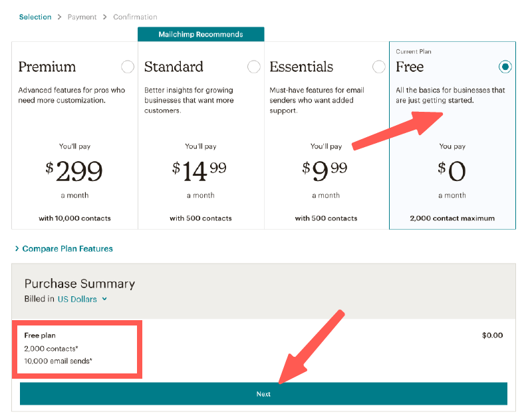The height and width of the screenshot is (420, 532).
Task: Click the Selection breadcrumb step
Action: pos(35,17)
